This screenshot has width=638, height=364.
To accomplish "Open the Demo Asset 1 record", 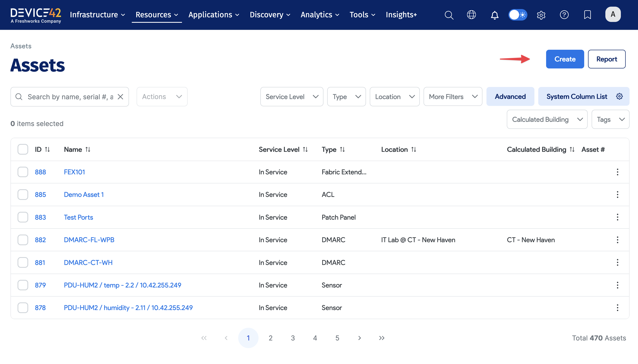I will (x=84, y=194).
